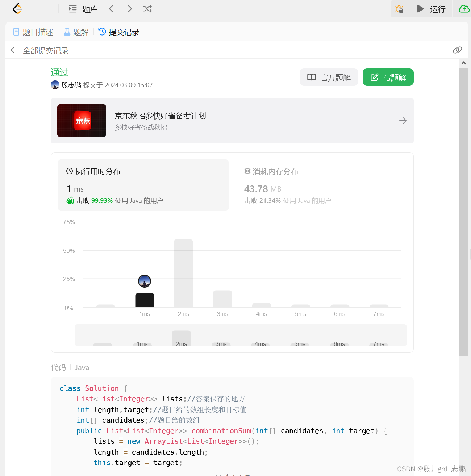
Task: Click the tall 2ms bar in chart
Action: click(x=183, y=274)
